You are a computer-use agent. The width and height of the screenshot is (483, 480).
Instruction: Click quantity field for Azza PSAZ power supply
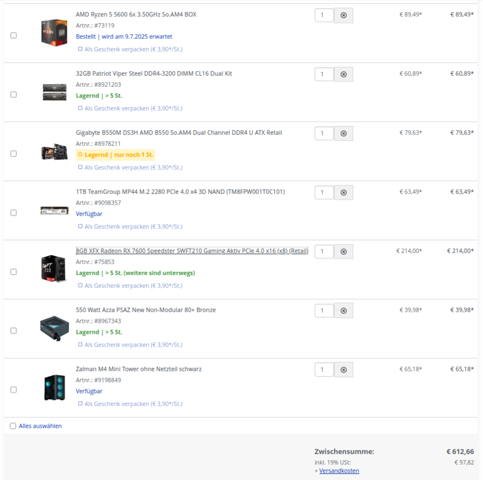tap(324, 311)
